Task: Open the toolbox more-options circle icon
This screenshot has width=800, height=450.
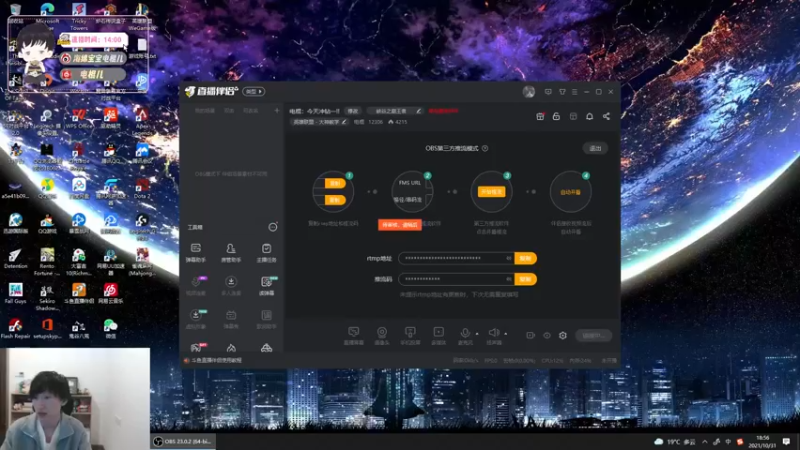Action: (x=273, y=227)
